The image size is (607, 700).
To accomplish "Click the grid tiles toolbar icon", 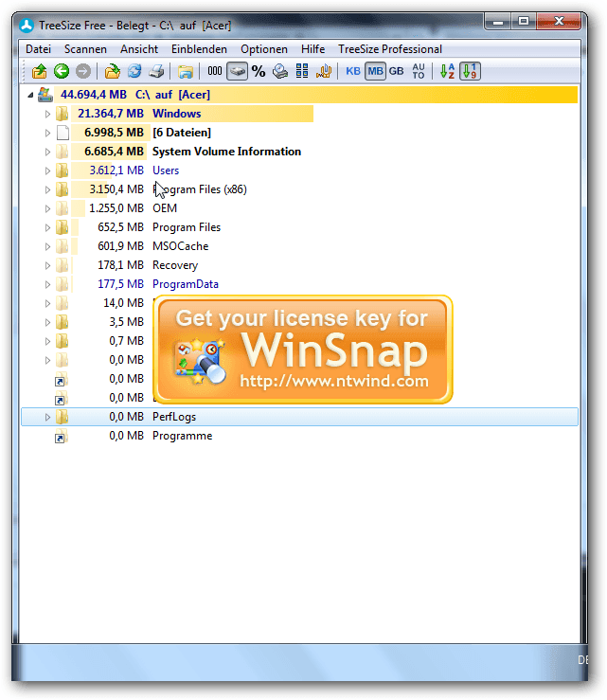I will [x=302, y=71].
